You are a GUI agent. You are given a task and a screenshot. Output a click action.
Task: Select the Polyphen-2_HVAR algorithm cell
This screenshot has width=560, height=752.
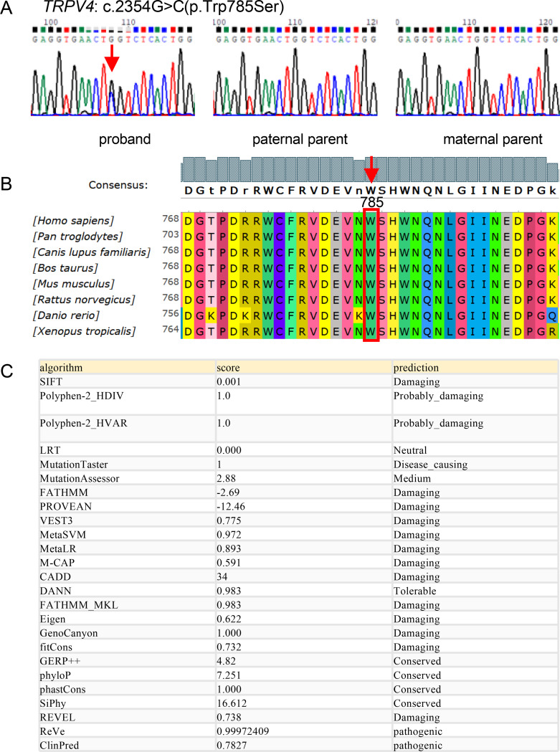127,429
